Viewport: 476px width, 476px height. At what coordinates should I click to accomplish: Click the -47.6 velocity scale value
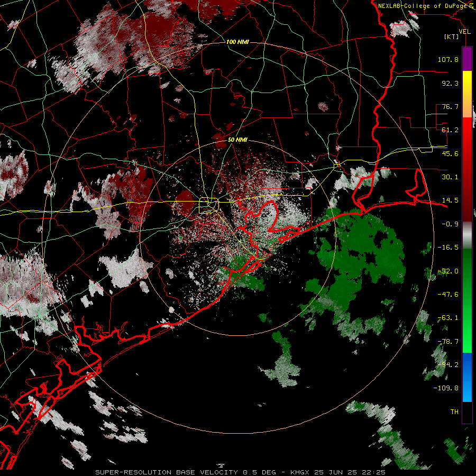pyautogui.click(x=448, y=295)
